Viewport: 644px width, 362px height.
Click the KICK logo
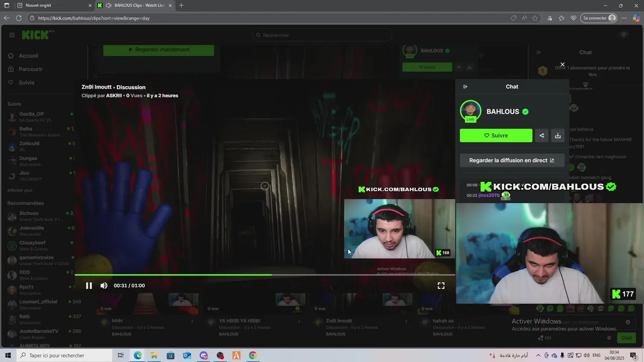coord(36,35)
